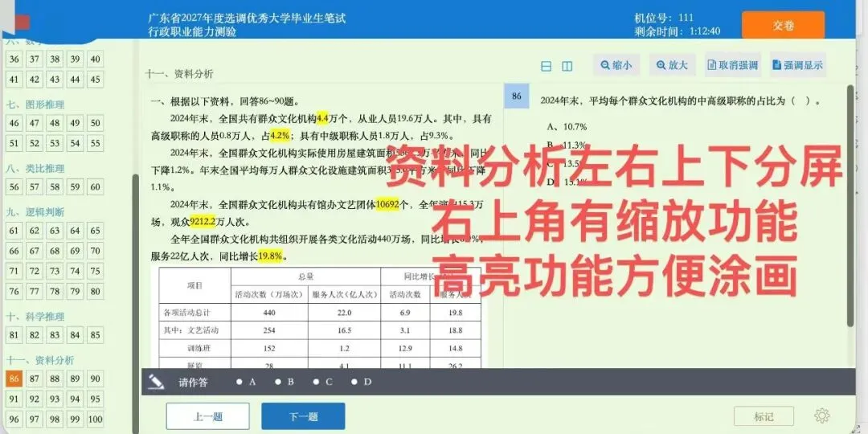
Task: Open question 70 in the navigator
Action: click(x=95, y=251)
